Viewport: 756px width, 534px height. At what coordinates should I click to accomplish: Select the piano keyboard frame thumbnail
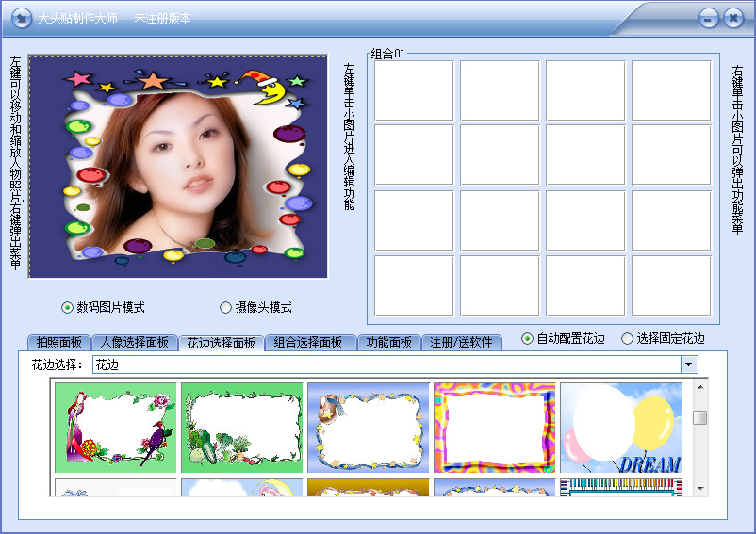point(621,487)
